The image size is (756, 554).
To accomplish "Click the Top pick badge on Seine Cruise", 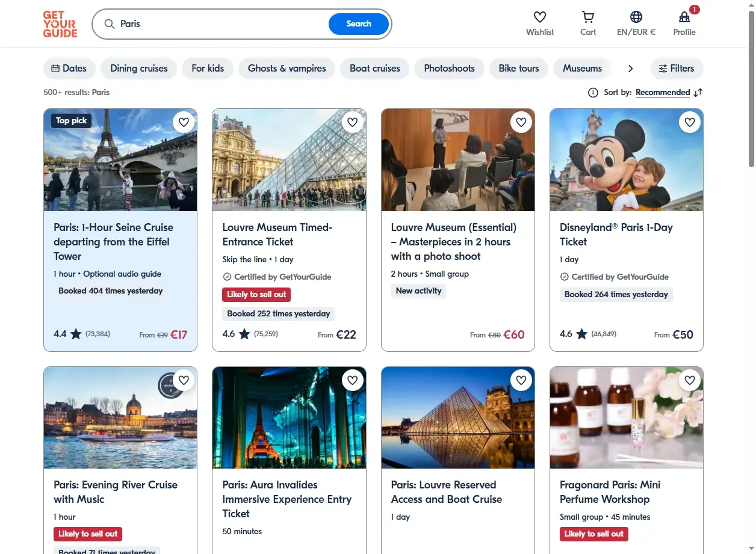I will [x=71, y=121].
